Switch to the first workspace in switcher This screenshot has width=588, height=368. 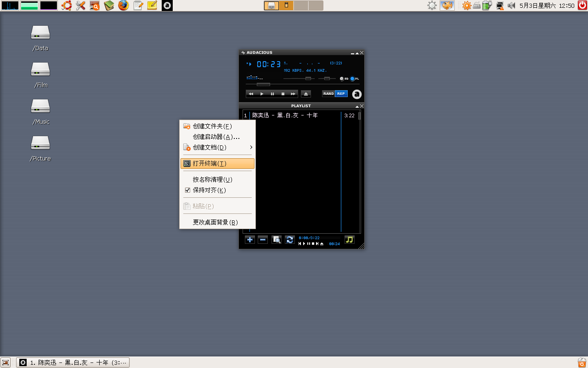click(271, 6)
